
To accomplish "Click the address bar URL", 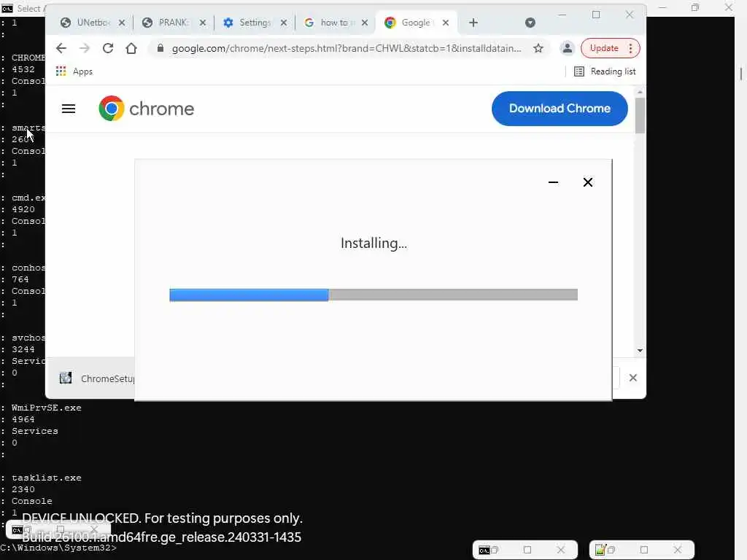I will (347, 48).
